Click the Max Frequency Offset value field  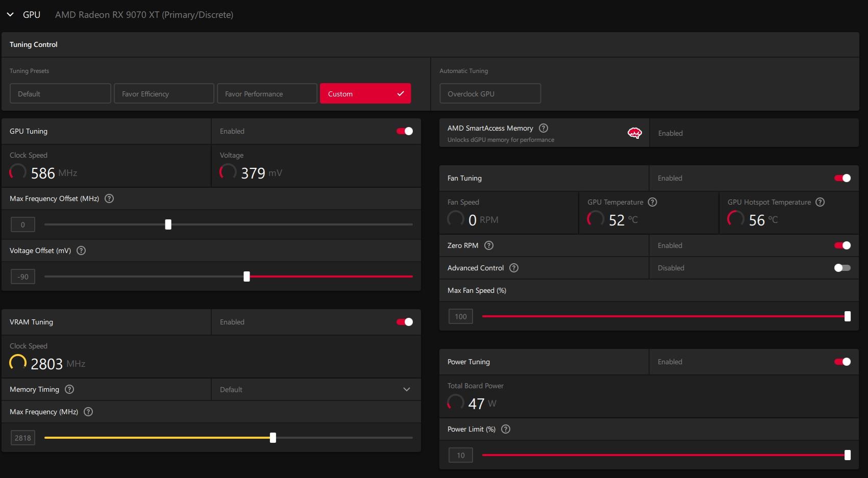pyautogui.click(x=23, y=224)
